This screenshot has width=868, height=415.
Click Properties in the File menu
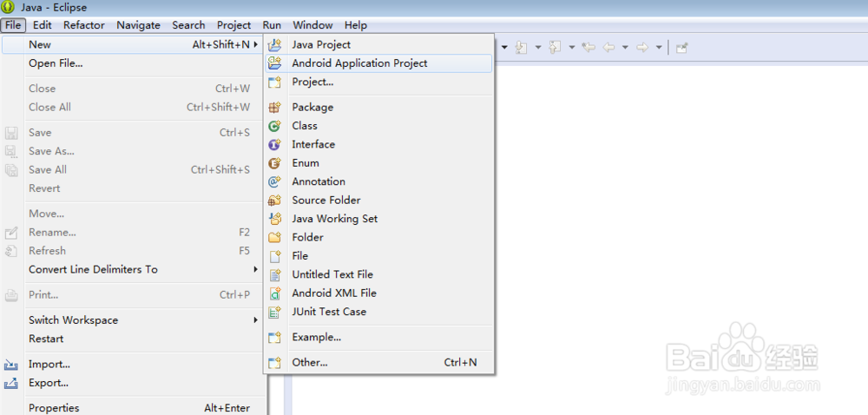[54, 408]
